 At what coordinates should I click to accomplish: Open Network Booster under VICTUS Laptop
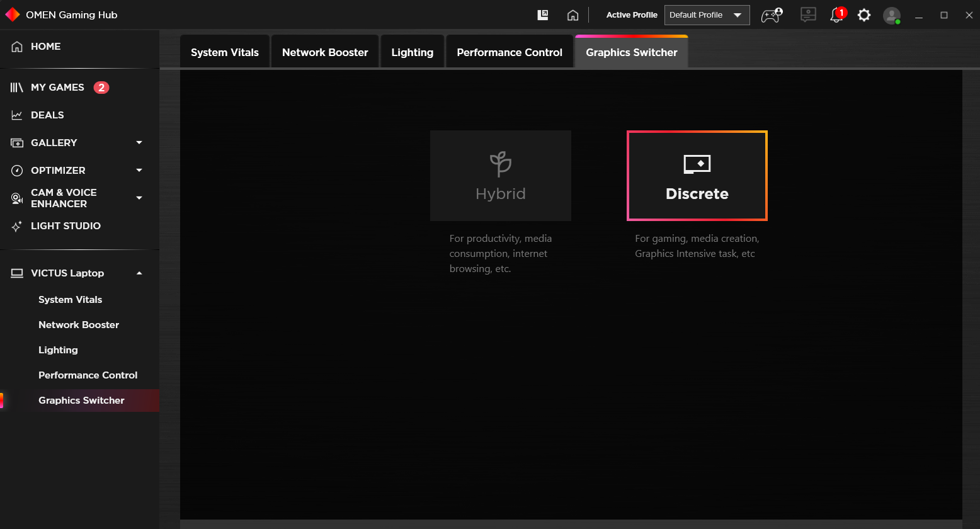[x=79, y=325]
